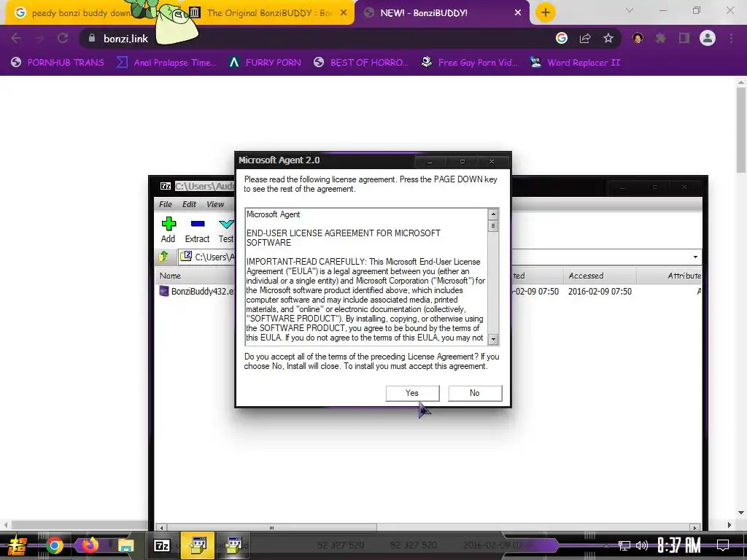Viewport: 747px width, 560px height.
Task: Click the site lock icon
Action: [x=92, y=38]
